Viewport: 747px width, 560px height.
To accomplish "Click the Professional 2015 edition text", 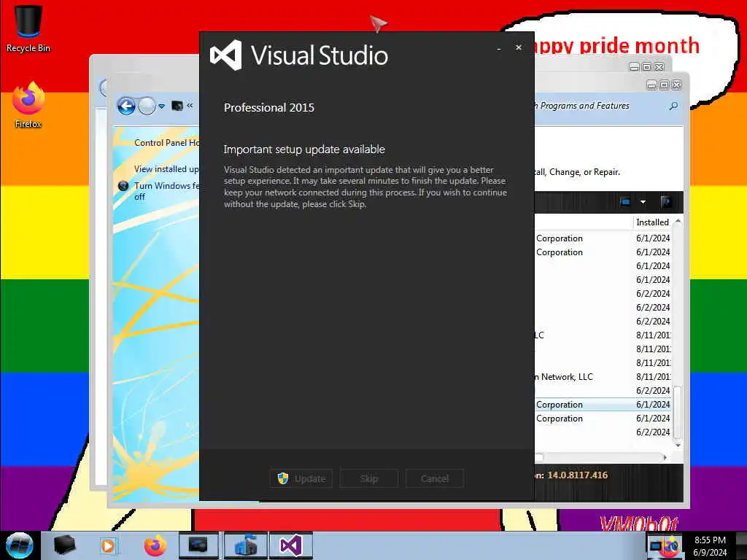I will pyautogui.click(x=269, y=108).
